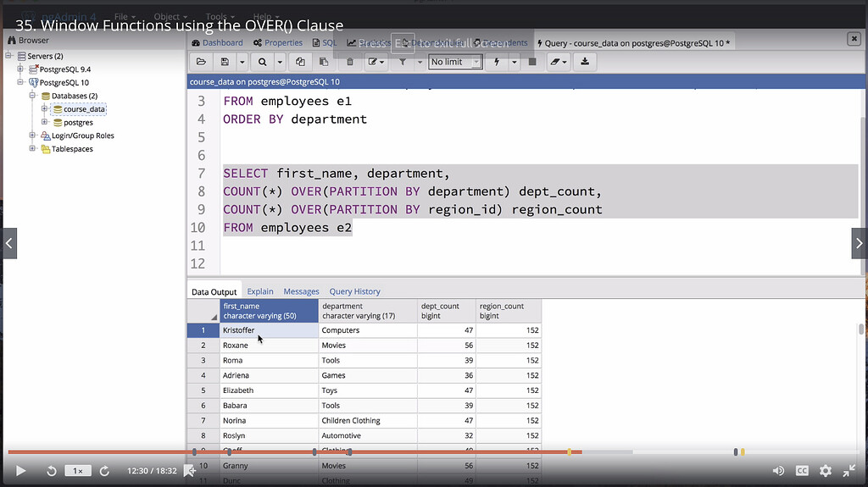Open the Clear eraser dropdown
Viewport: 868px width, 487px height.
coord(558,62)
